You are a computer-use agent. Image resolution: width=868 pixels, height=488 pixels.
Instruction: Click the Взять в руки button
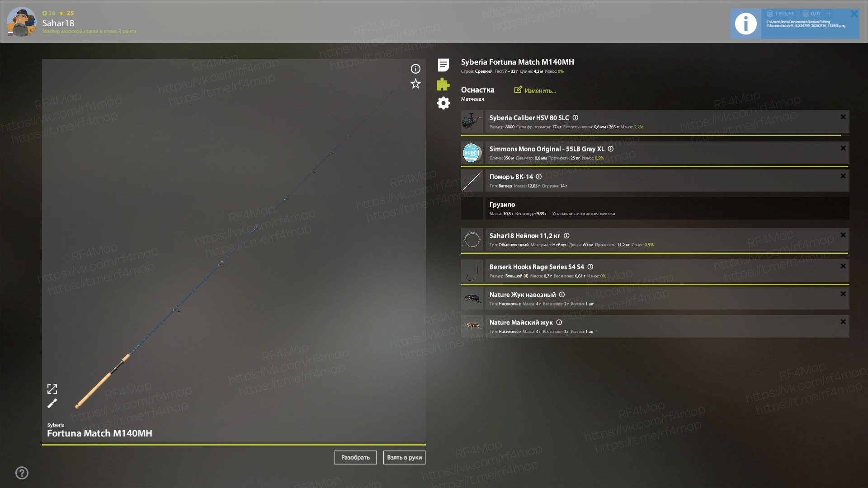(404, 457)
